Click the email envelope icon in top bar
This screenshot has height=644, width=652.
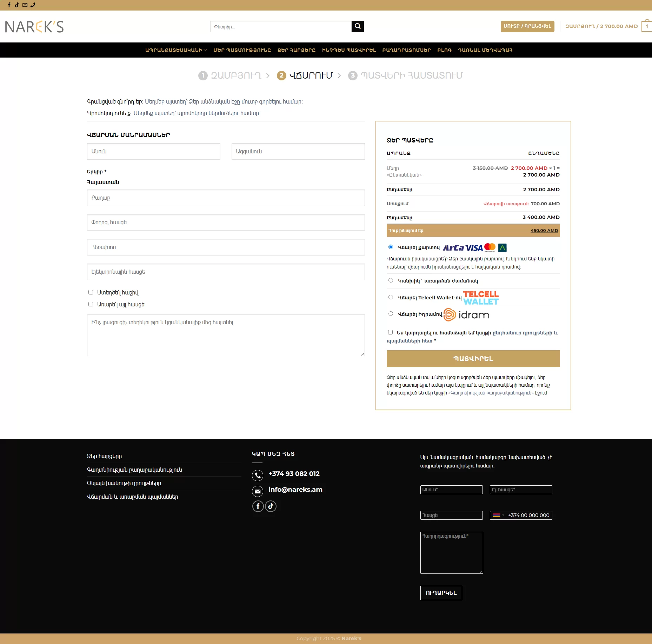click(x=25, y=5)
